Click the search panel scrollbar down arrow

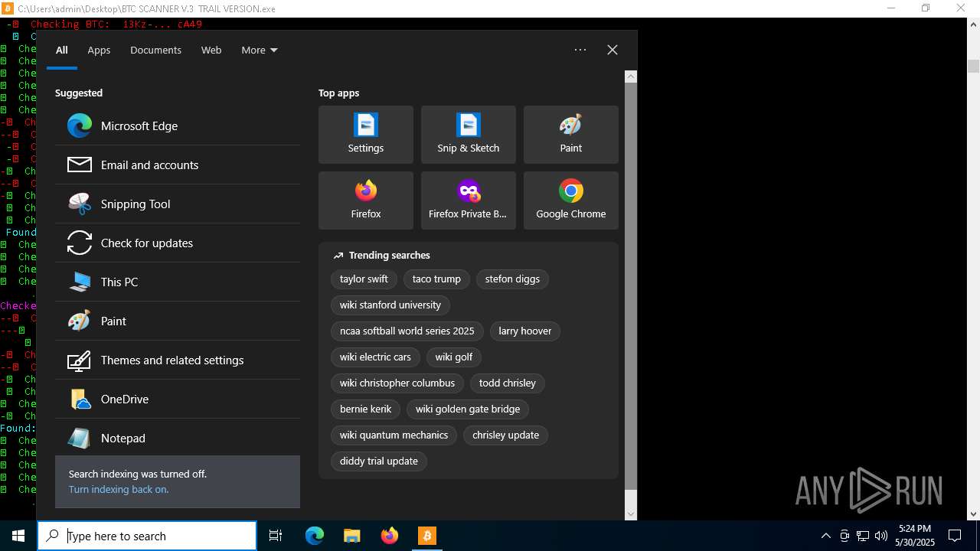(x=631, y=514)
